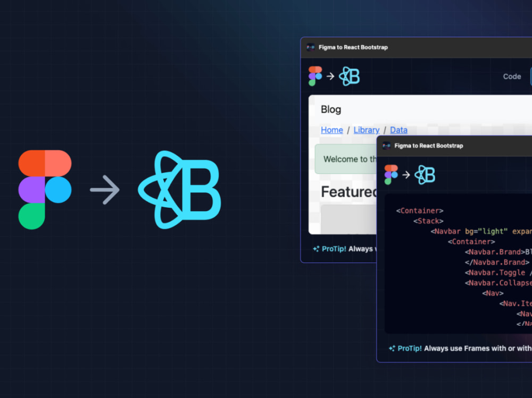This screenshot has width=532, height=398.
Task: Click the <Navbar.Collapse code line
Action: coord(498,283)
